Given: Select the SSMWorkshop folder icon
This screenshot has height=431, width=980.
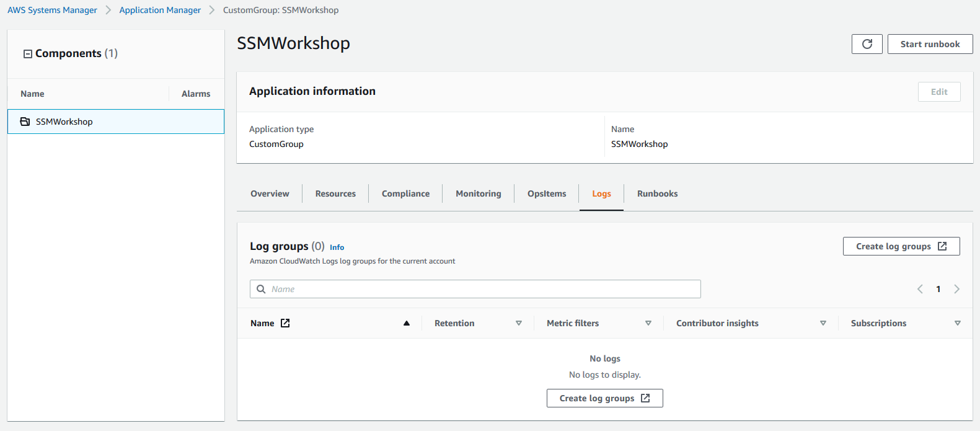Looking at the screenshot, I should pyautogui.click(x=25, y=122).
